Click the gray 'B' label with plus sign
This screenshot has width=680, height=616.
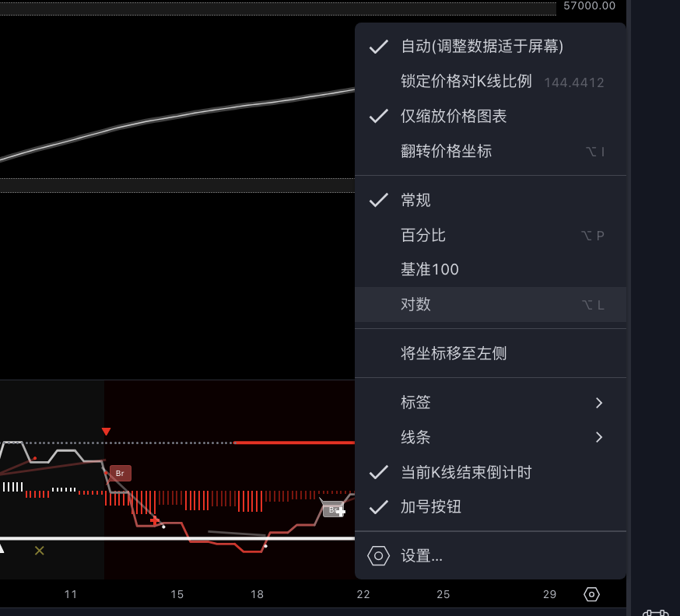pyautogui.click(x=334, y=510)
